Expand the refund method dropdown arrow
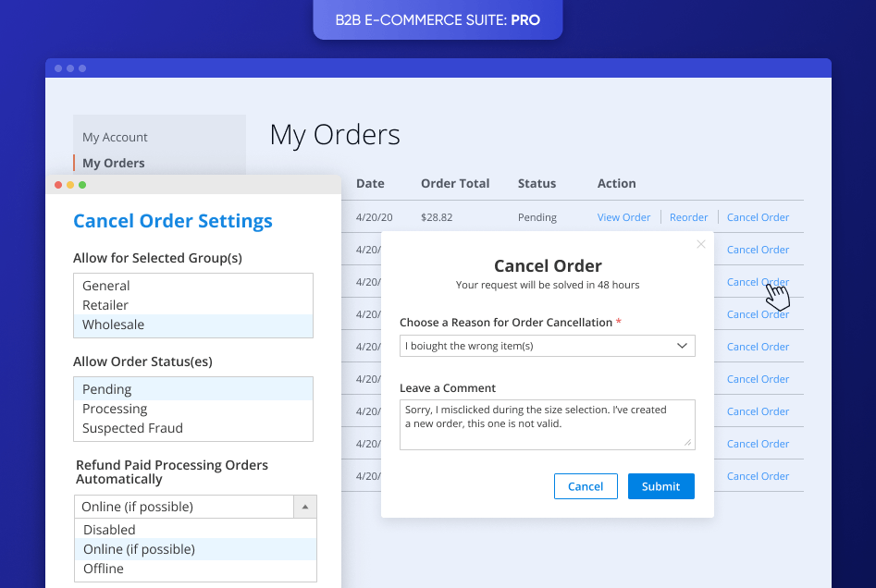Viewport: 876px width, 588px height. (305, 507)
